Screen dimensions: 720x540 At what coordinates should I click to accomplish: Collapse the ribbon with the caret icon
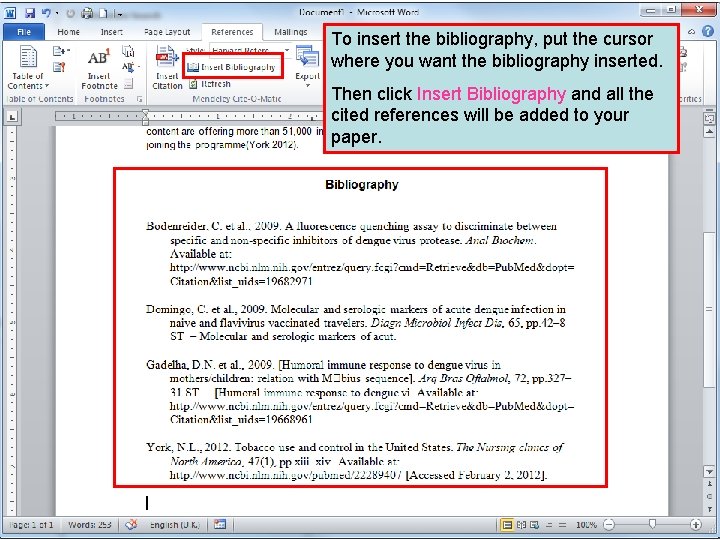(x=691, y=32)
